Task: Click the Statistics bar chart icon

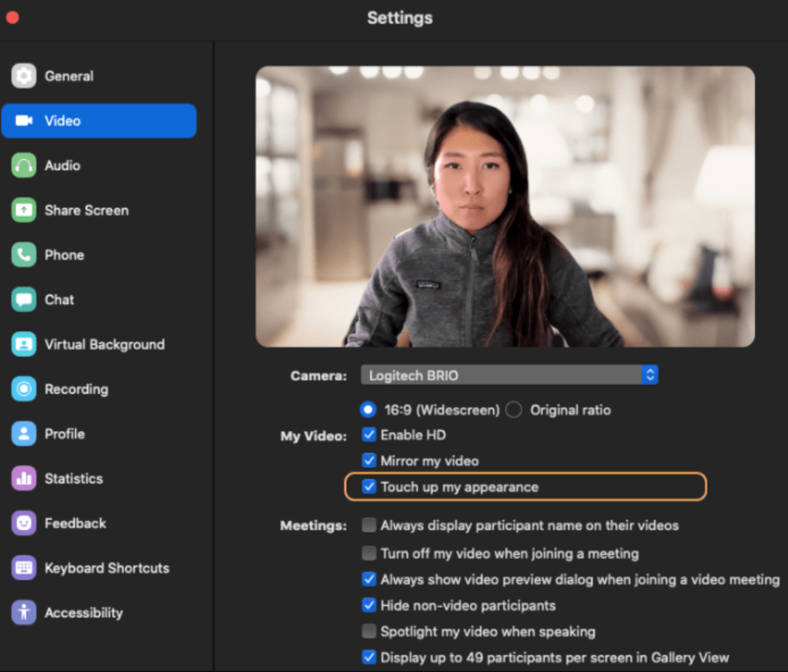Action: 24,478
